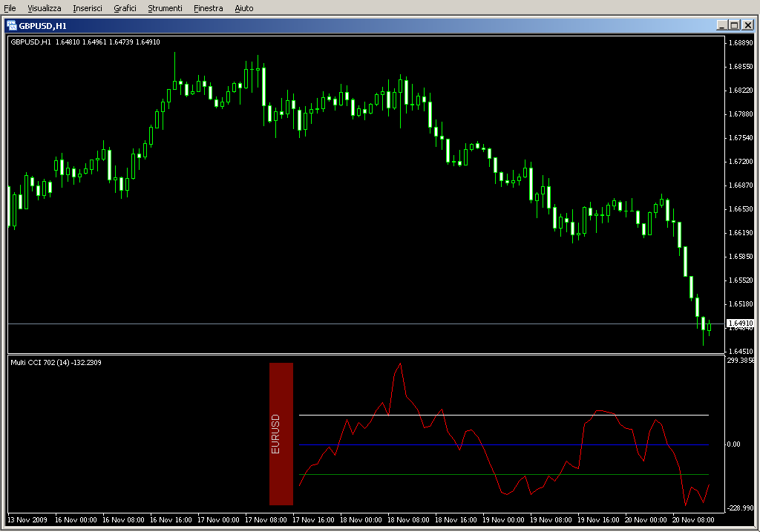Click the 16 Nov 08:00 time label
Image resolution: width=760 pixels, height=532 pixels.
[123, 520]
